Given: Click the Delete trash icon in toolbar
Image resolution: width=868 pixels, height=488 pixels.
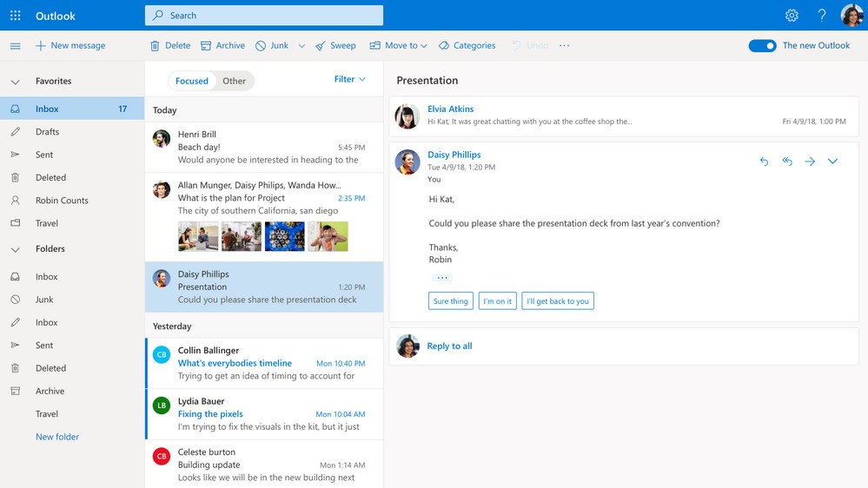Looking at the screenshot, I should (155, 46).
